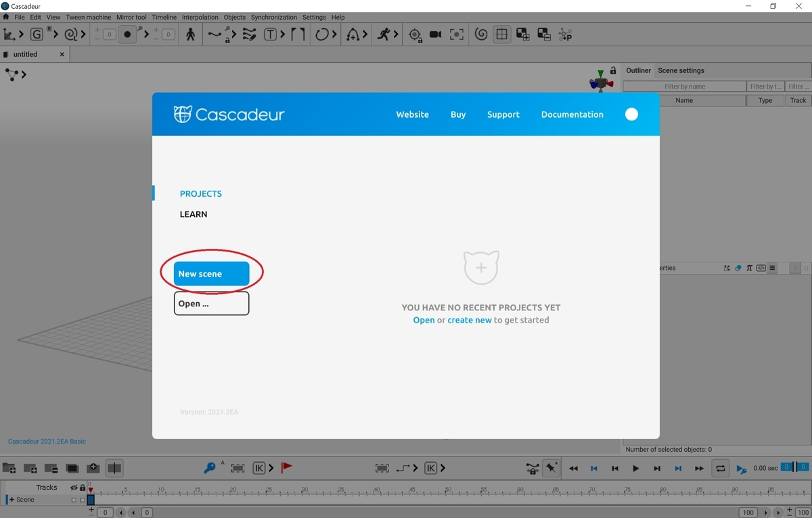Viewport: 812px width, 518px height.
Task: Click the red flag marker icon
Action: [286, 467]
